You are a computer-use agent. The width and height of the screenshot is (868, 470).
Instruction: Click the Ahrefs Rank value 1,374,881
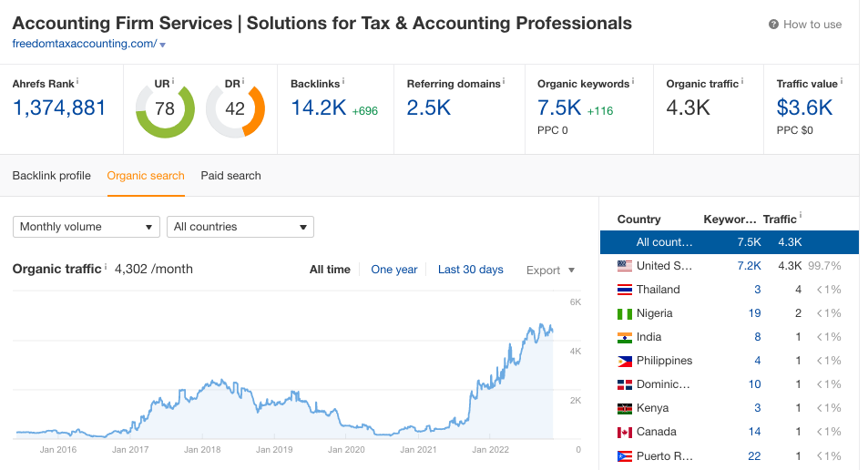[59, 108]
